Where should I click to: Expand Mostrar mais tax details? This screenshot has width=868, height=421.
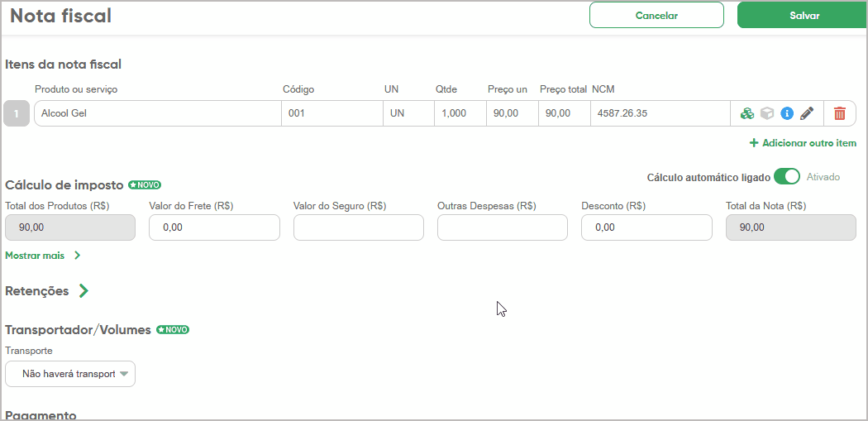(43, 256)
